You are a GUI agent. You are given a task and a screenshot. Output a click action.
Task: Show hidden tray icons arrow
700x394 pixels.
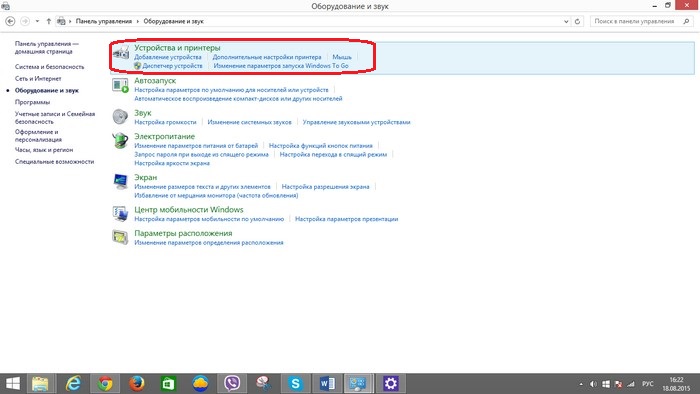[581, 384]
